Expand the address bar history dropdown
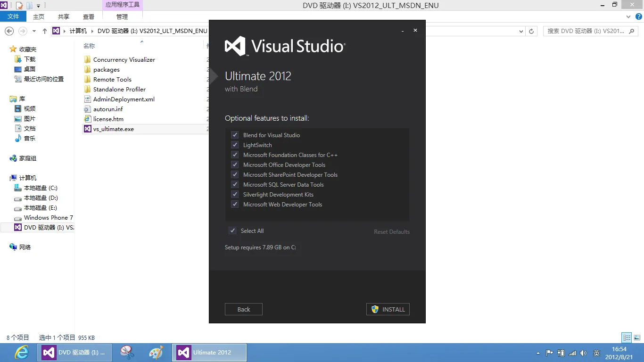Image resolution: width=644 pixels, height=362 pixels. pos(521,31)
